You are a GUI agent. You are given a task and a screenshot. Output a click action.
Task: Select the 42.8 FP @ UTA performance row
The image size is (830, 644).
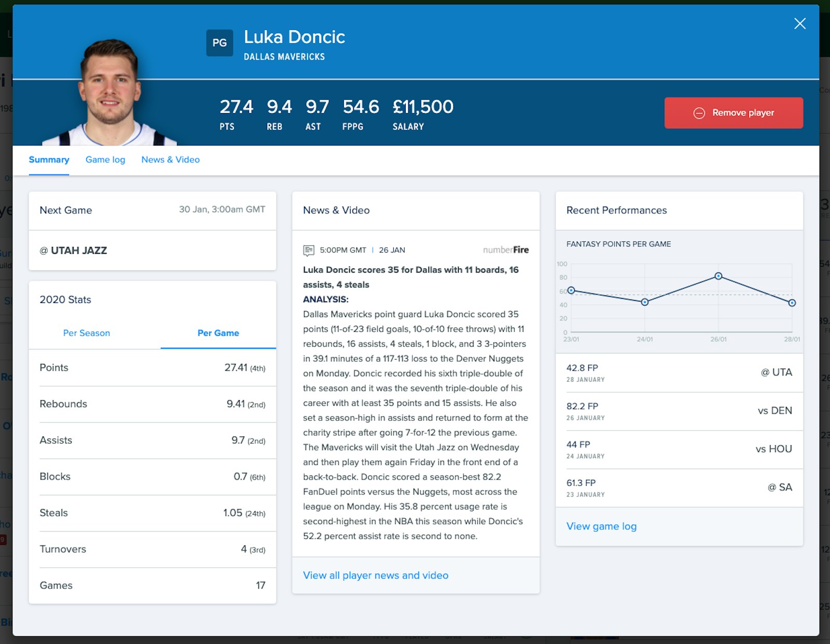point(679,373)
